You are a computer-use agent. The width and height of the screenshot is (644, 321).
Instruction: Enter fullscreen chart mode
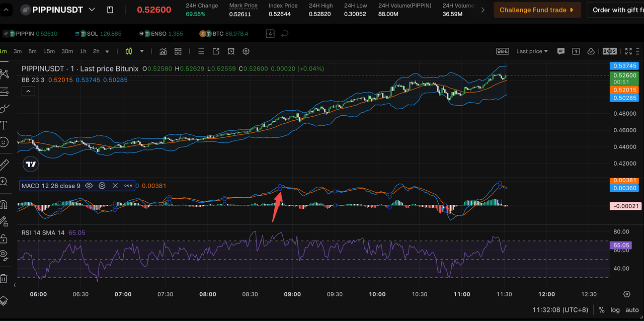pos(628,51)
